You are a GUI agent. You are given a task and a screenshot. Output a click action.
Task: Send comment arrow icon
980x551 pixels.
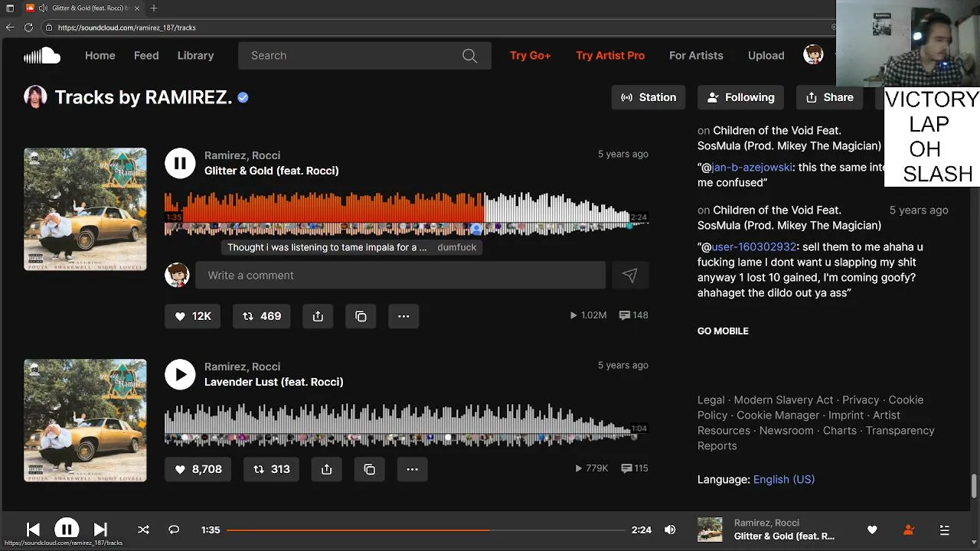click(x=629, y=275)
